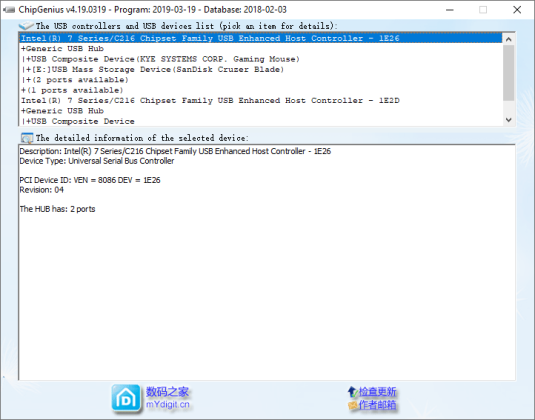535x420 pixels.
Task: Click the check update arrow icon
Action: pyautogui.click(x=352, y=392)
